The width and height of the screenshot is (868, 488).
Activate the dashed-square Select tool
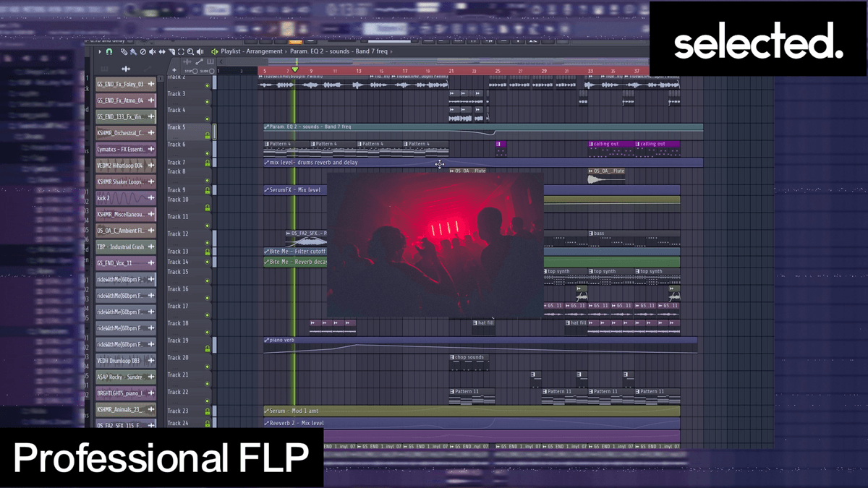pyautogui.click(x=181, y=52)
